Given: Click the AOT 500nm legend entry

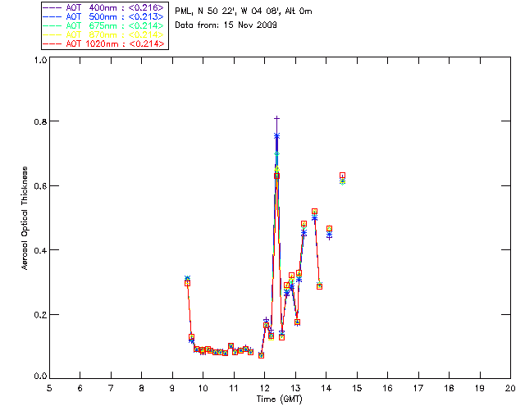Looking at the screenshot, I should point(104,16).
